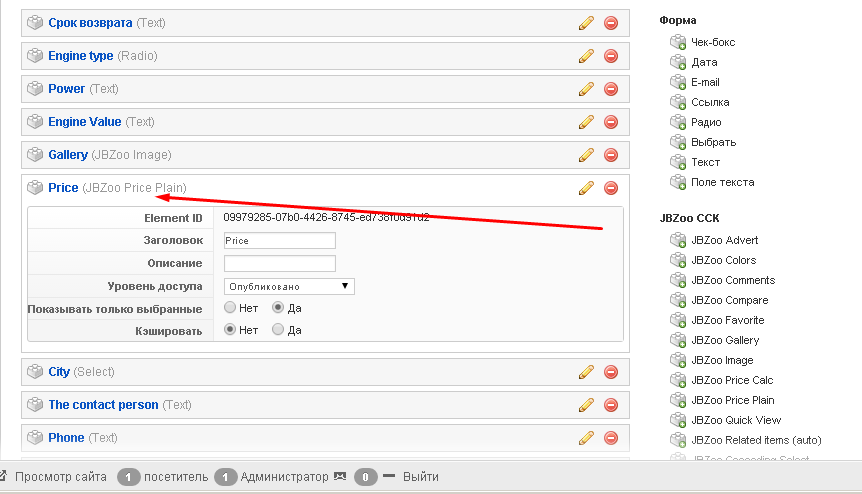
Task: Click Просмотр сайта in the bottom bar
Action: click(60, 477)
